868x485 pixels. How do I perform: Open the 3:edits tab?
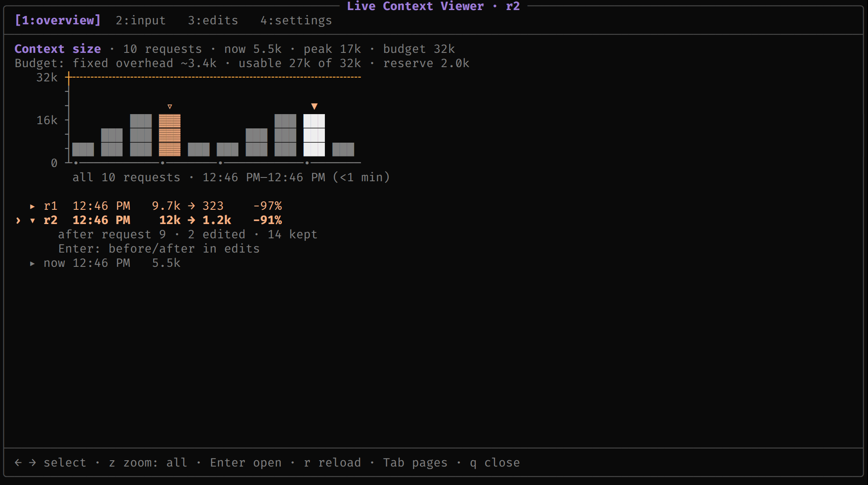213,20
